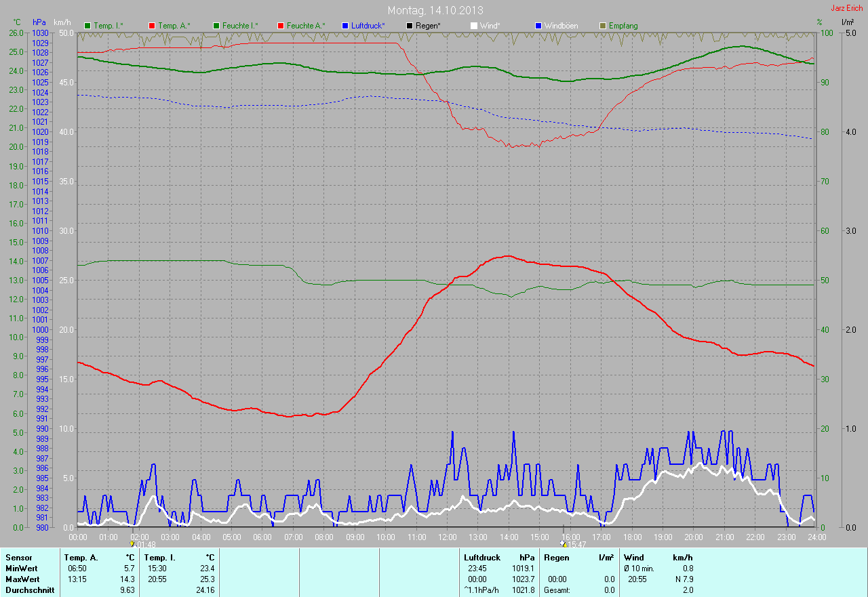Click the date title Montag, 14.10.2013
This screenshot has height=597, width=868.
pos(433,10)
